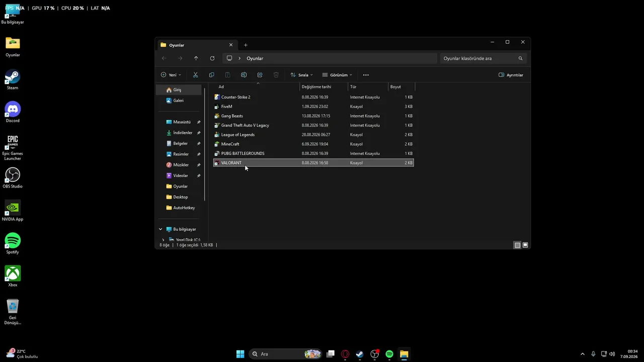Viewport: 644px width, 362px height.
Task: Open Galeri in the navigation pane
Action: point(179,101)
